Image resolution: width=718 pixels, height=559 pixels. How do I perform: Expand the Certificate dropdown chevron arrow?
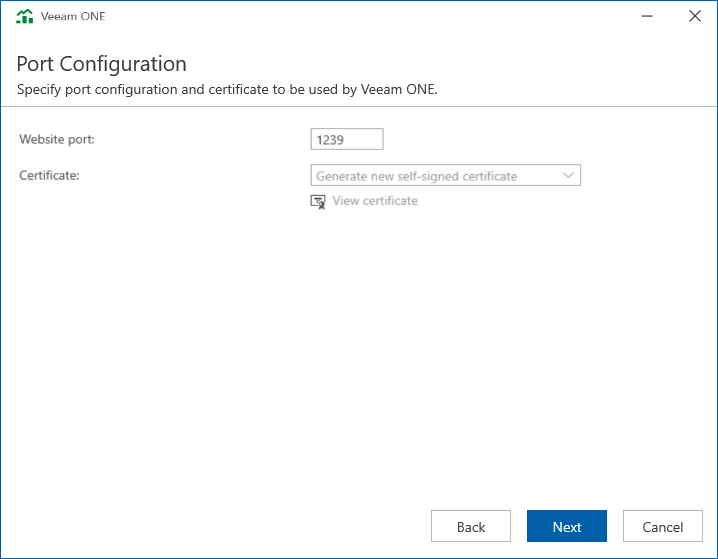click(568, 175)
